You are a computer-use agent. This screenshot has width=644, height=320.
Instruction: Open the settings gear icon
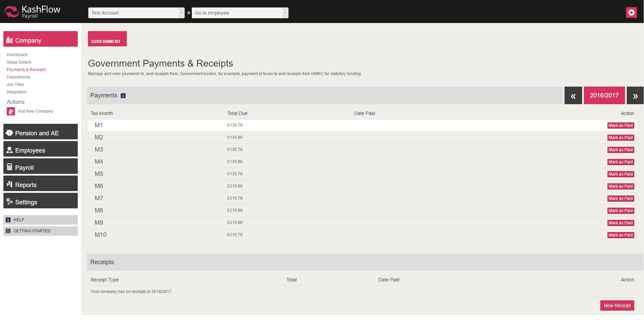(631, 13)
